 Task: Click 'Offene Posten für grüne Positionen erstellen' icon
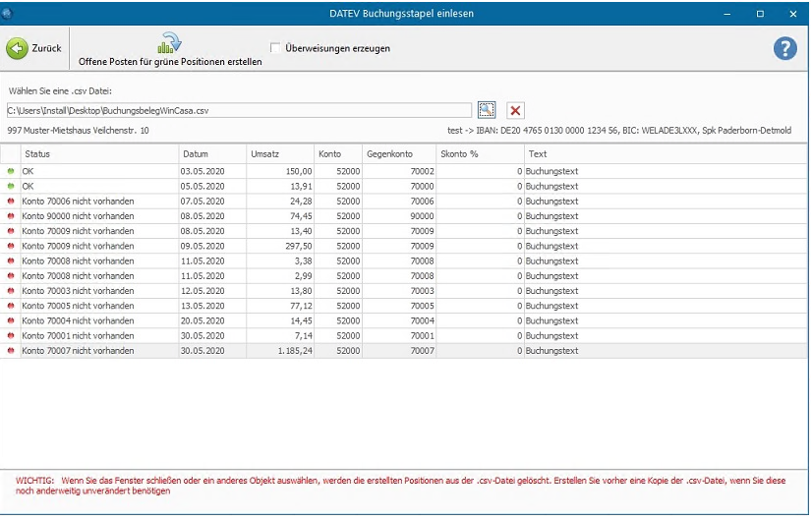click(170, 43)
